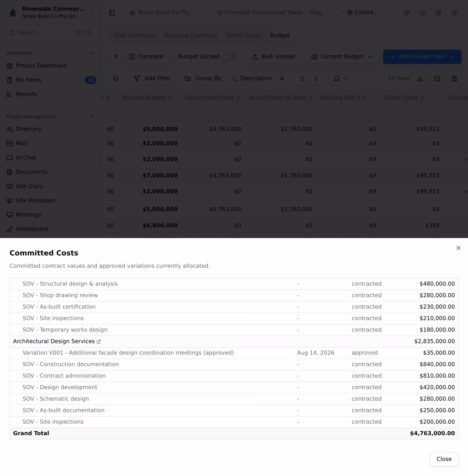Open external link for Architectural Design Services
This screenshot has width=468, height=476.
(99, 341)
